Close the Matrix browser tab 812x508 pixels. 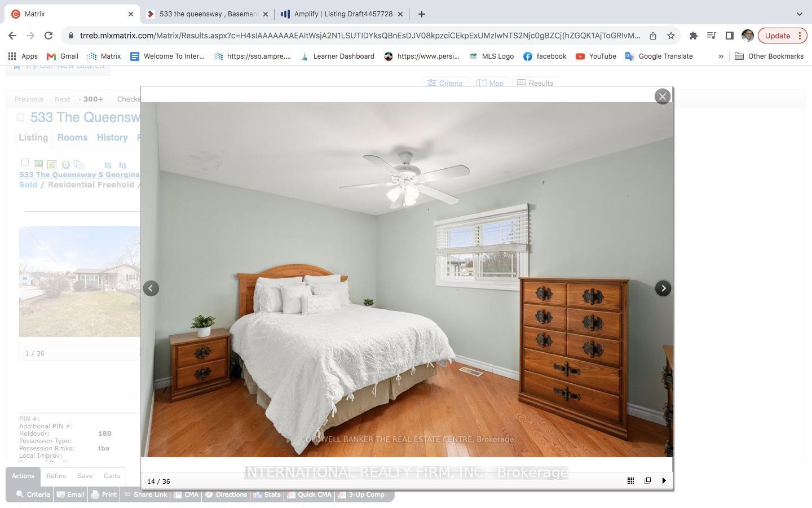click(x=131, y=14)
